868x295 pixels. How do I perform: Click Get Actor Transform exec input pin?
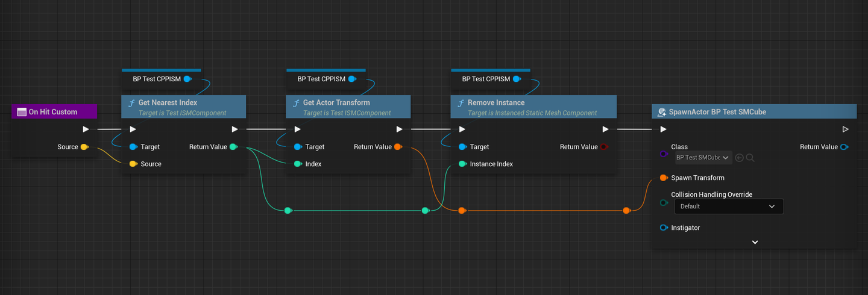tap(297, 129)
